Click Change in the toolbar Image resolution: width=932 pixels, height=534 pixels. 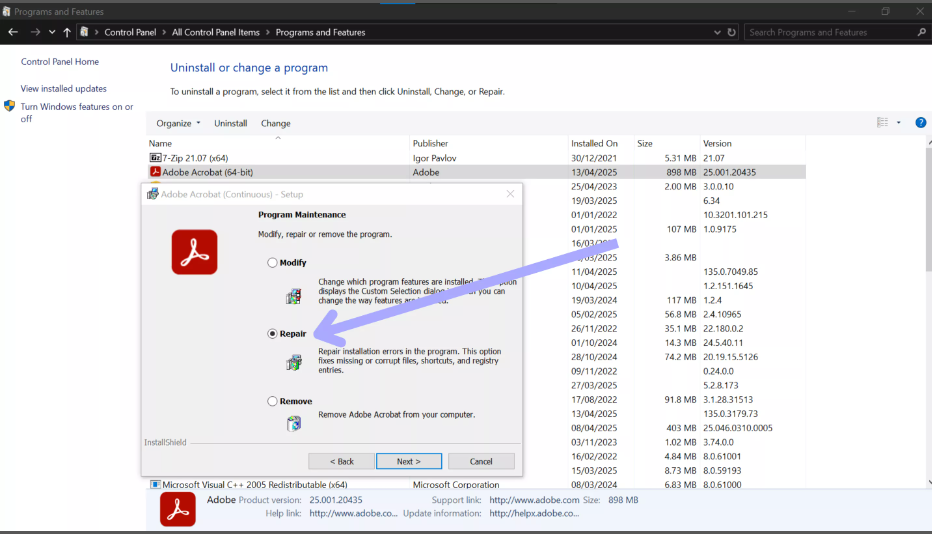pyautogui.click(x=276, y=123)
